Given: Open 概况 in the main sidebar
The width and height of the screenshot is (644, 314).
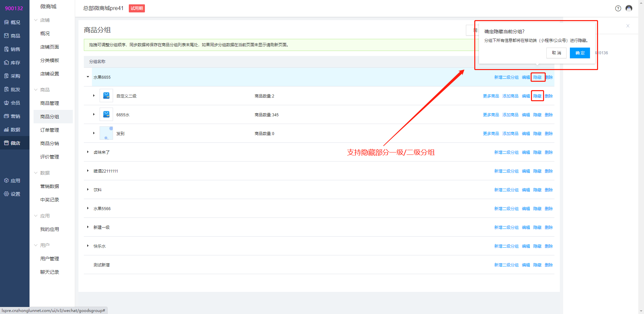Looking at the screenshot, I should click(12, 22).
